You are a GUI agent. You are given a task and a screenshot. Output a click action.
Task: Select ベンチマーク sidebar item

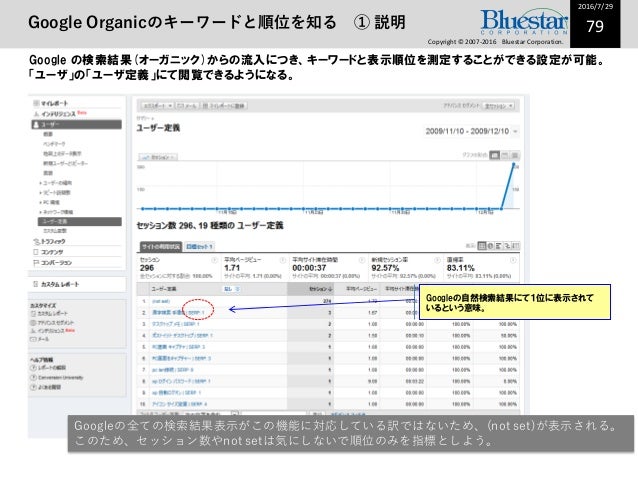click(54, 144)
